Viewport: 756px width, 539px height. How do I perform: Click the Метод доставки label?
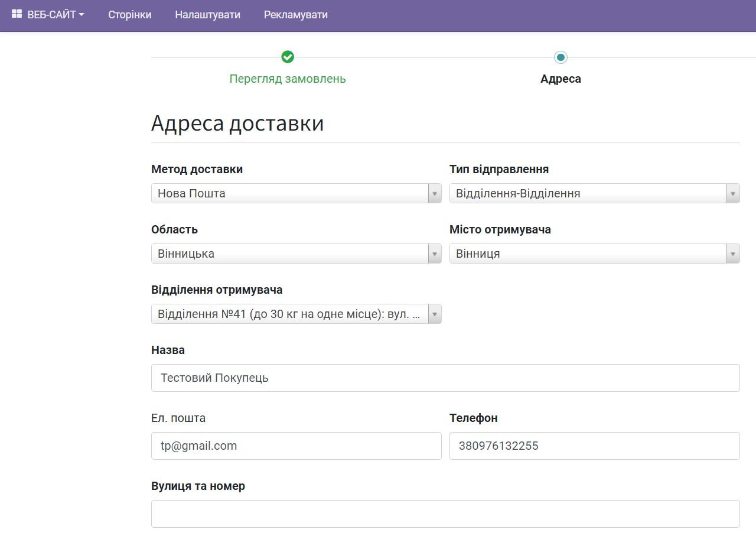197,169
